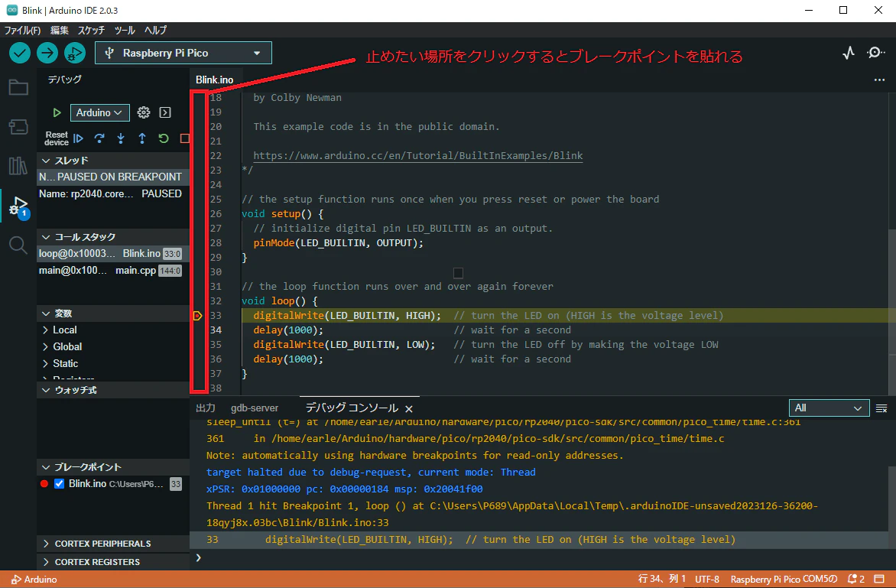Expand the CORTEX REGISTERS section
Screen dimensions: 896x588
point(112,562)
